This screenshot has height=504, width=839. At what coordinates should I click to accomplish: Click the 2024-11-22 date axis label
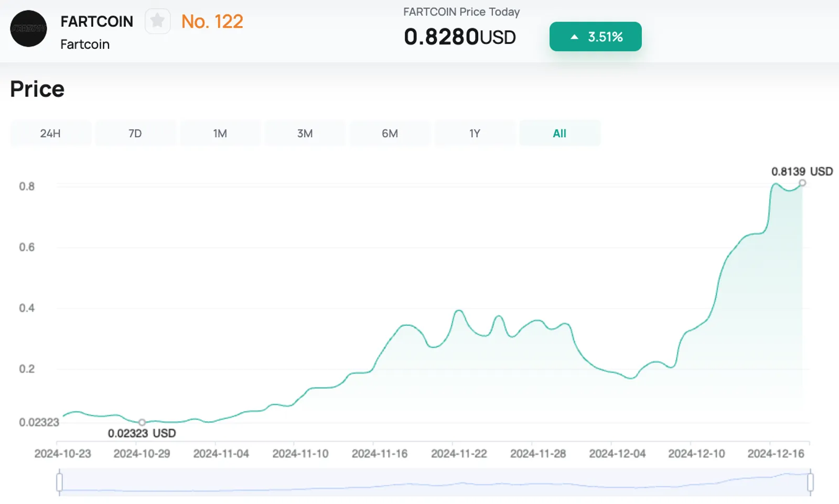pyautogui.click(x=459, y=454)
